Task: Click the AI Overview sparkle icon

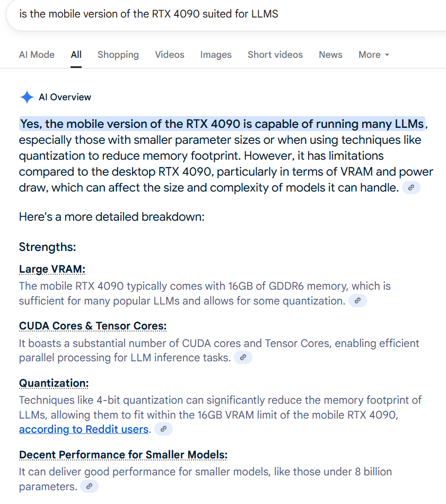Action: tap(27, 97)
